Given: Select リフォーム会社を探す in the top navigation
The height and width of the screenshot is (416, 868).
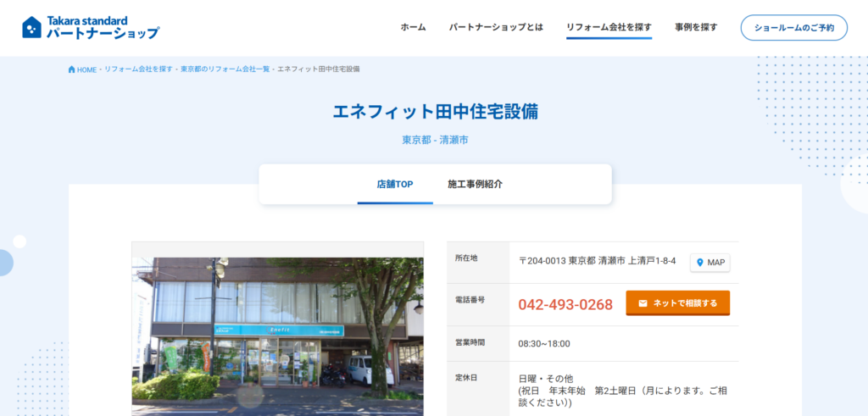Looking at the screenshot, I should [x=609, y=27].
